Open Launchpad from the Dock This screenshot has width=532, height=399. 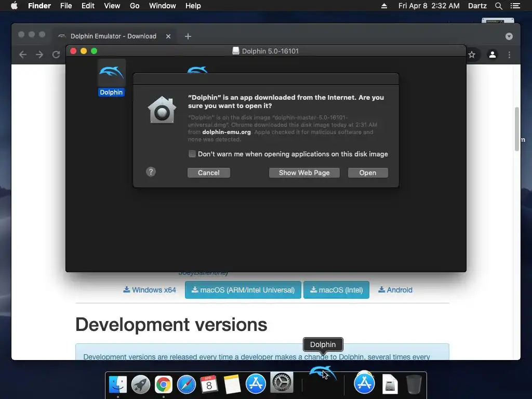140,384
